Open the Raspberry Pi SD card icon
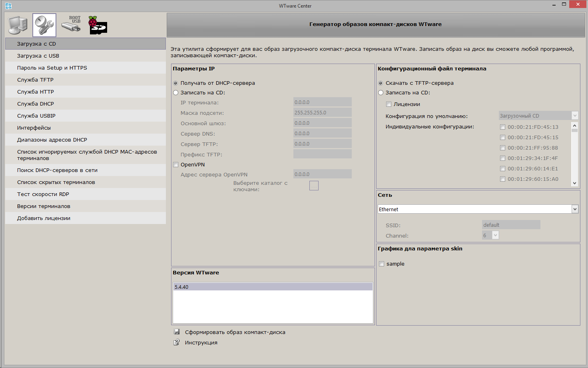 pos(98,25)
